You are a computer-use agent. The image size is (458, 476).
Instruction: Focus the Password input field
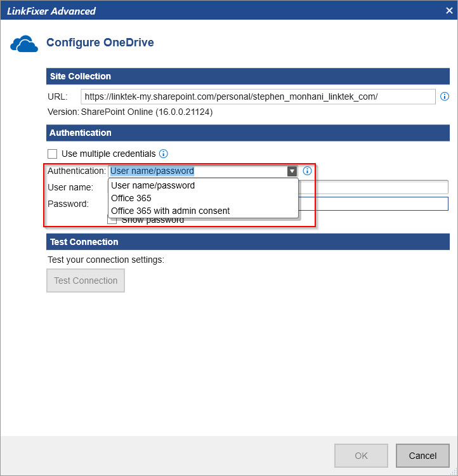click(373, 204)
